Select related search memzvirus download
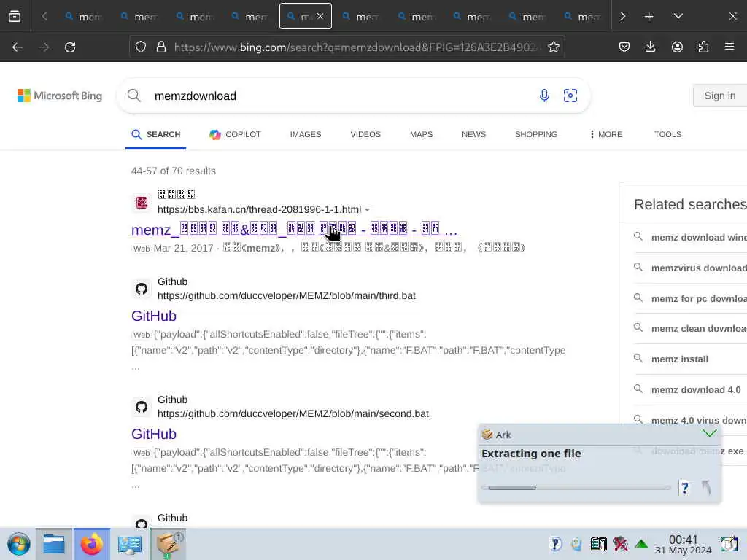This screenshot has width=747, height=560. [690, 268]
